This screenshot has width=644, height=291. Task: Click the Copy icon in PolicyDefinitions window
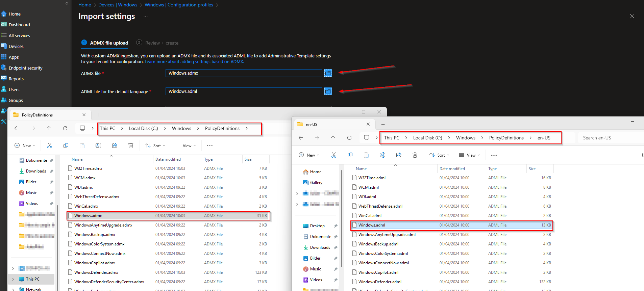[66, 145]
